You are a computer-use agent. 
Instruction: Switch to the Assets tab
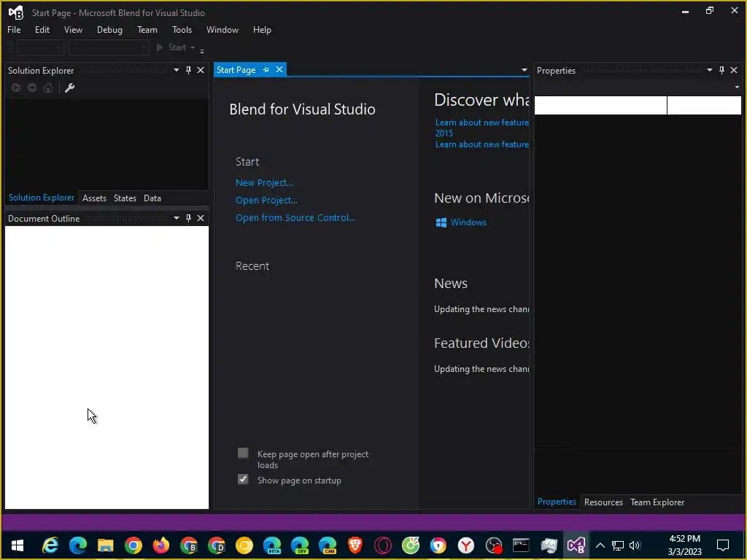[x=94, y=198]
